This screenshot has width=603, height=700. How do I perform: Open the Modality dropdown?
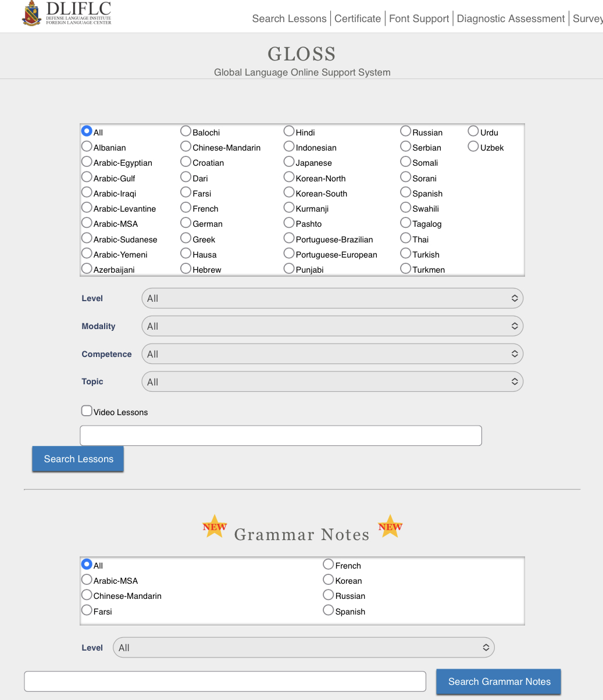pyautogui.click(x=333, y=326)
